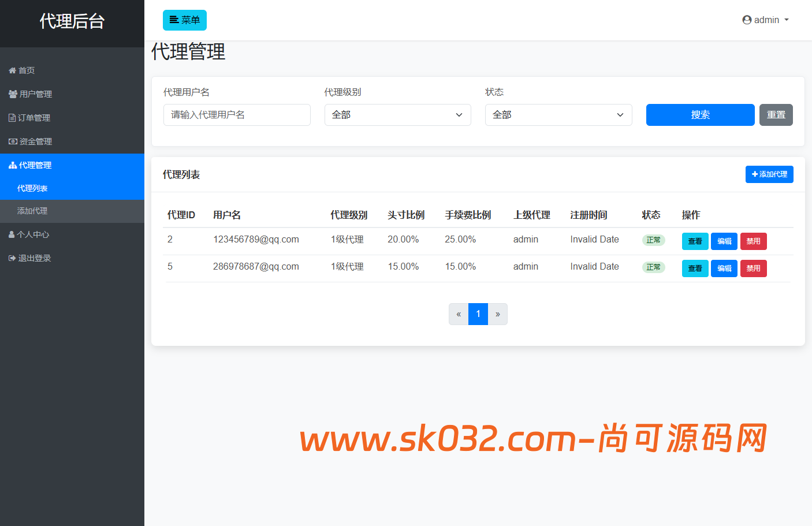Viewport: 812px width, 526px height.
Task: Click the 手续费比例 column header
Action: (468, 215)
